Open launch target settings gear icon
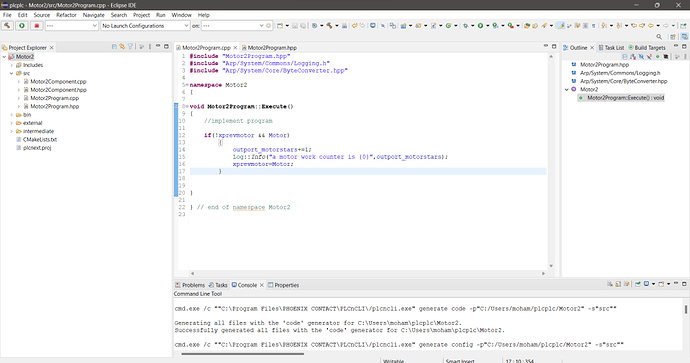This screenshot has width=690, height=363. [268, 26]
